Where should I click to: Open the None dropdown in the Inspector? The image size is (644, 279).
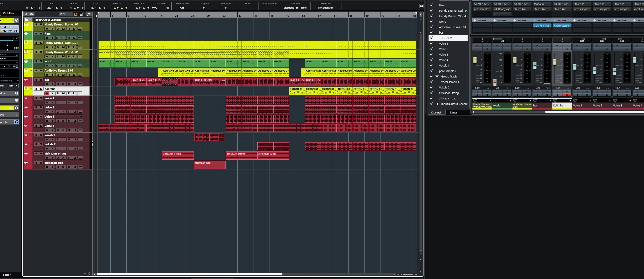pyautogui.click(x=13, y=86)
